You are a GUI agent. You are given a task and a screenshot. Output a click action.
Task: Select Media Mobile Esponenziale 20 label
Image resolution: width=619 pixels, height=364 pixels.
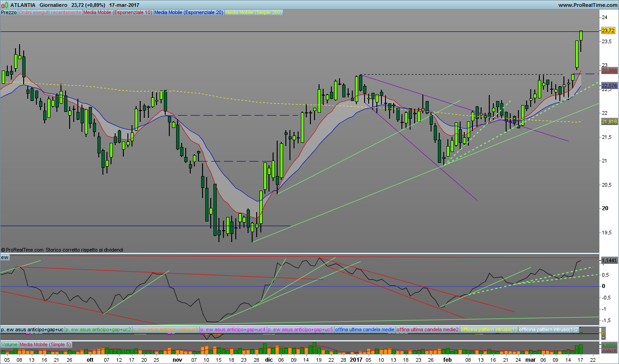tap(189, 12)
